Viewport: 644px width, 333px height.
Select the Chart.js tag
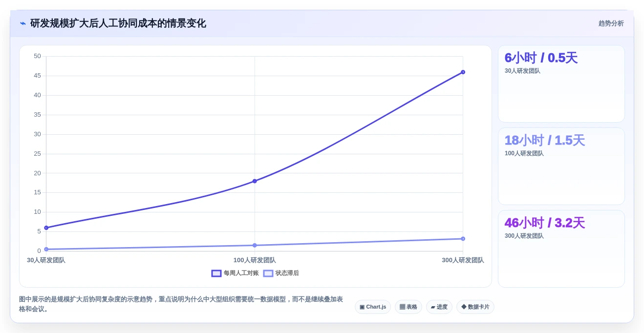pos(373,307)
